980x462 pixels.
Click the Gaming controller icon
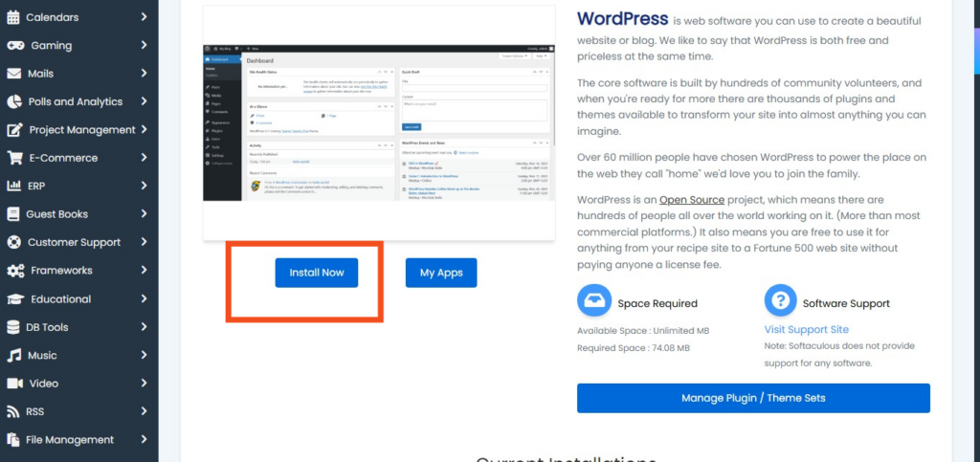pos(15,46)
